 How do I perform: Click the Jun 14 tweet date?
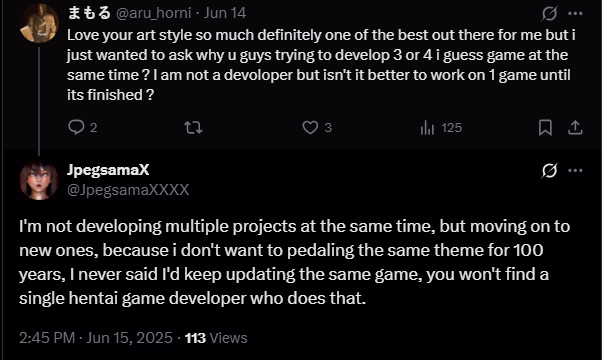pos(225,13)
